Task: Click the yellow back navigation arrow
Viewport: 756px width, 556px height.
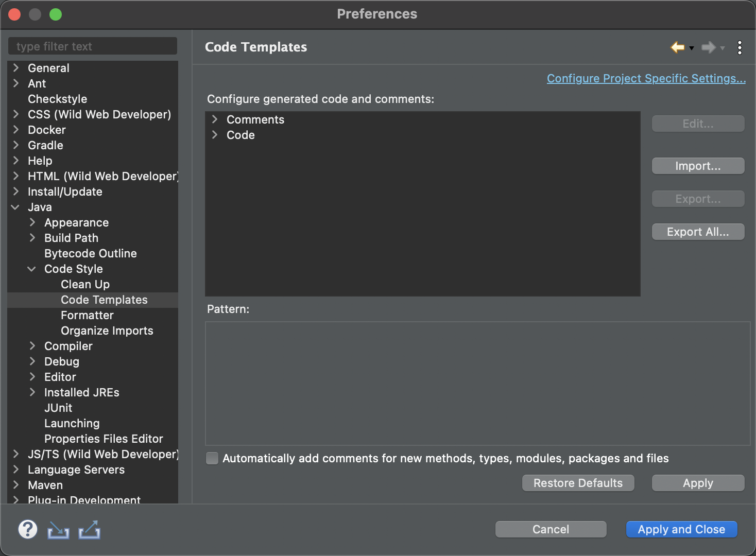Action: click(x=677, y=47)
